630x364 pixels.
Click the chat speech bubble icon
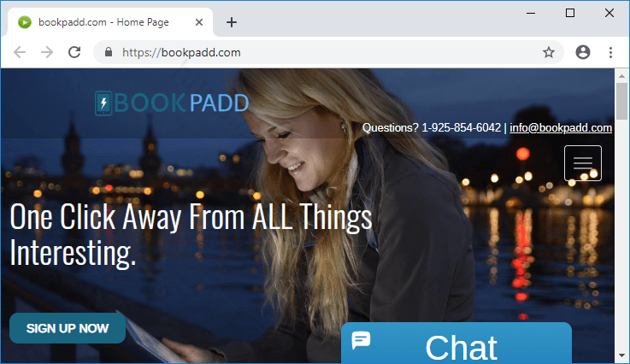coord(362,340)
